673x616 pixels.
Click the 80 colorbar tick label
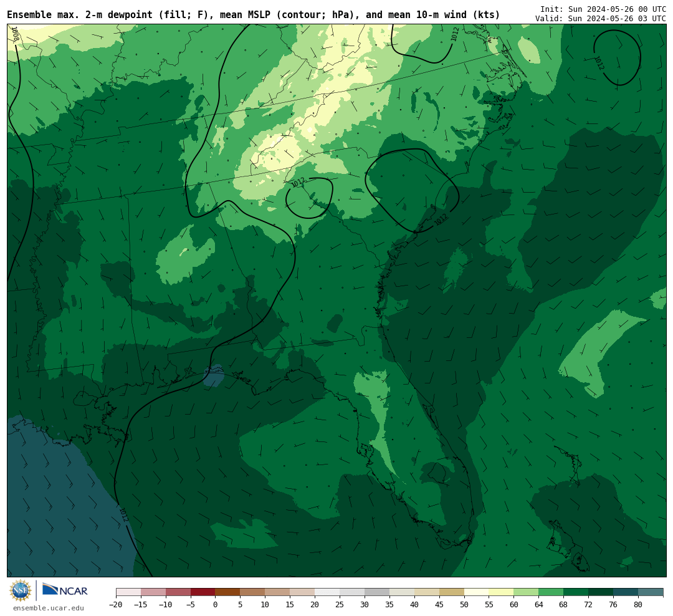coord(638,605)
